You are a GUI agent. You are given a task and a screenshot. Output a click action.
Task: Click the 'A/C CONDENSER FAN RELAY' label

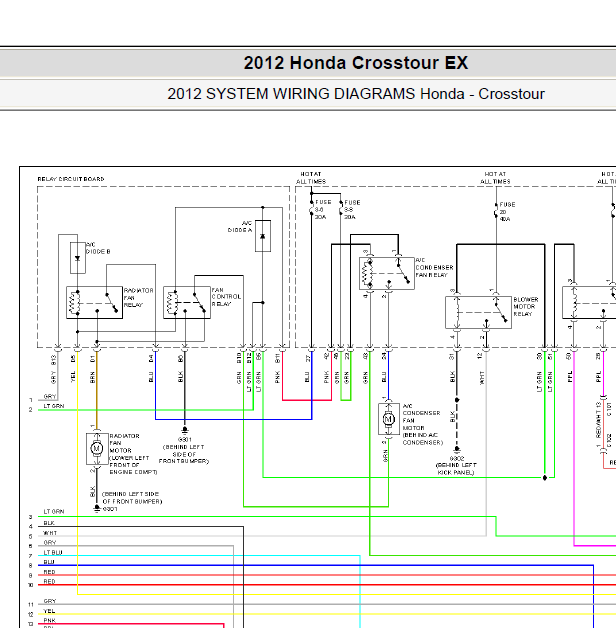pyautogui.click(x=434, y=268)
